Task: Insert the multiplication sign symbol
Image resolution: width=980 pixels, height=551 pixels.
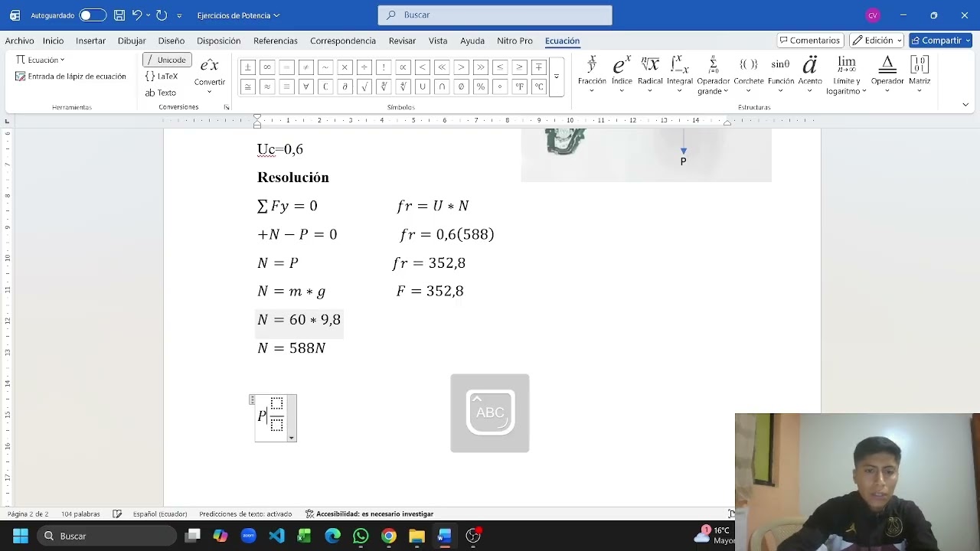Action: pos(345,67)
